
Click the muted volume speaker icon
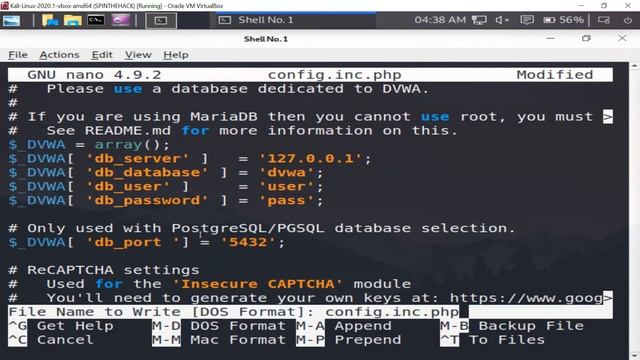point(502,20)
